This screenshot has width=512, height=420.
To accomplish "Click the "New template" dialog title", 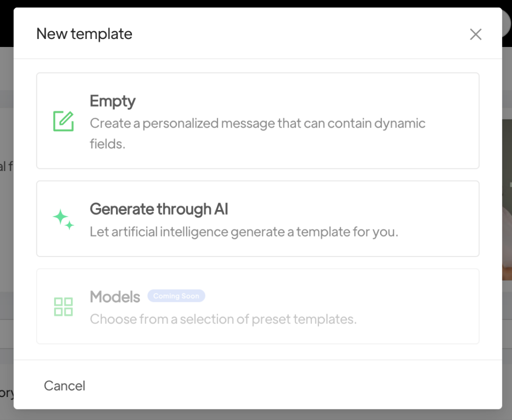I will [84, 34].
